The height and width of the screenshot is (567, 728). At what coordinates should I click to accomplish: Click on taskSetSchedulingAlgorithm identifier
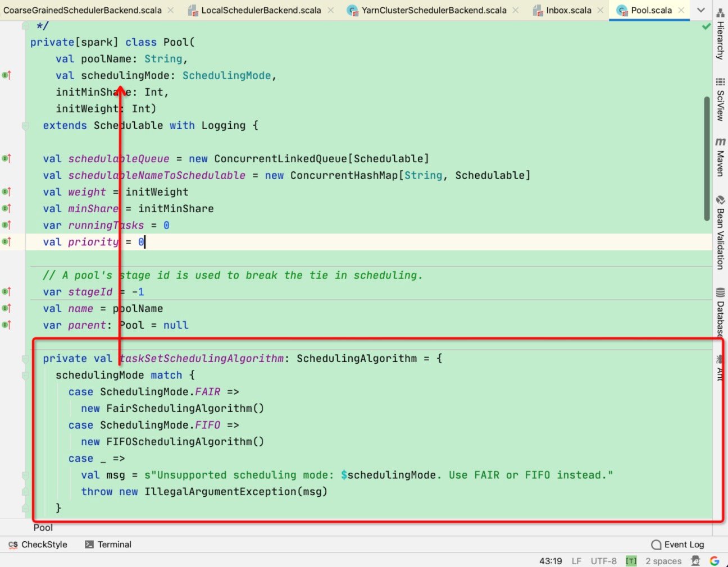[x=202, y=359]
